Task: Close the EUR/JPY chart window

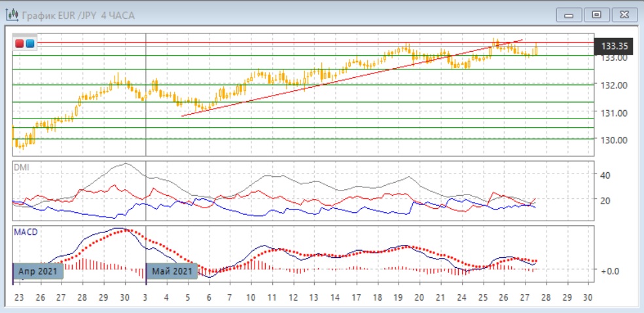Action: tap(622, 15)
